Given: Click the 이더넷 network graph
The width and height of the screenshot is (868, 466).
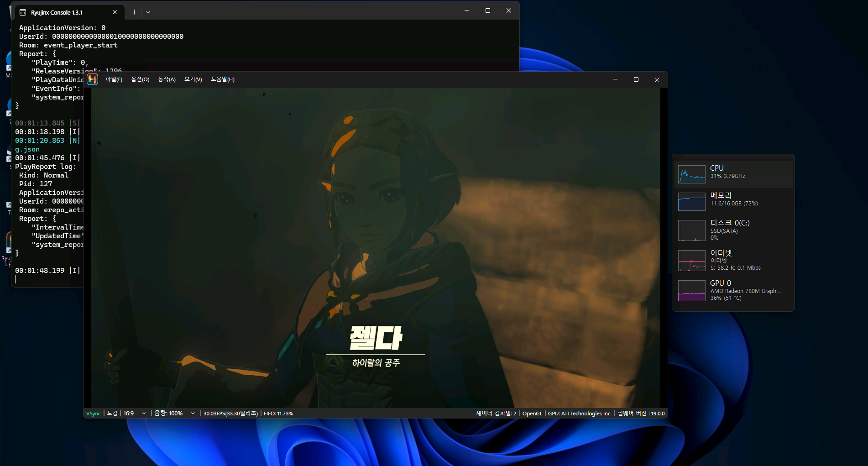Looking at the screenshot, I should [x=691, y=261].
